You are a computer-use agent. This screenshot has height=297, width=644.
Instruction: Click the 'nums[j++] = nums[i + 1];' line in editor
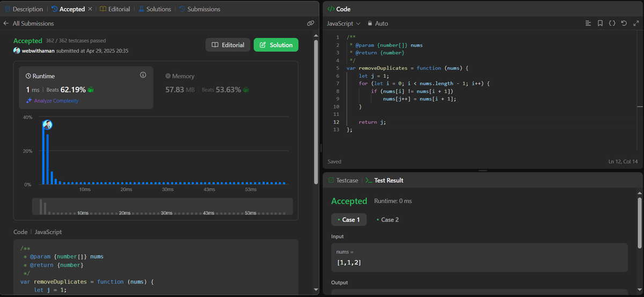click(419, 99)
